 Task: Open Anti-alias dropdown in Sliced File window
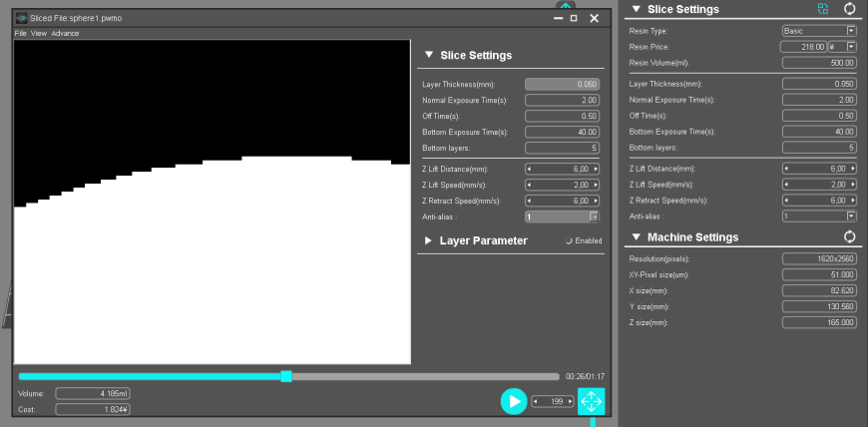594,216
